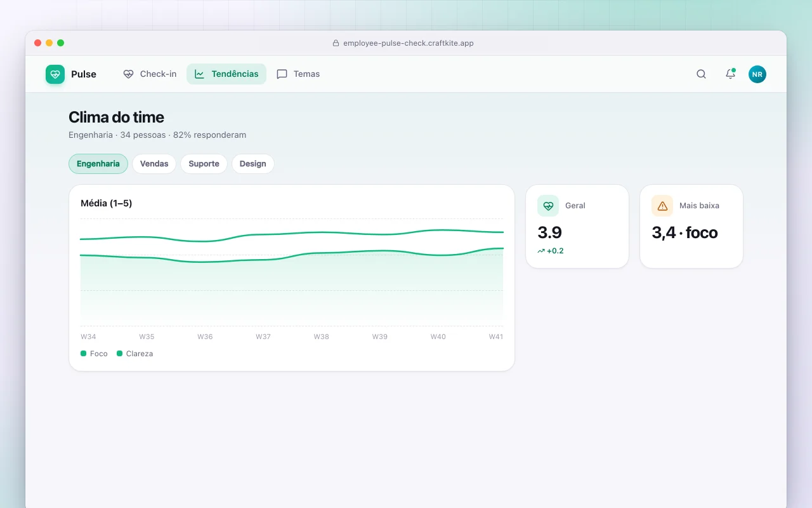The width and height of the screenshot is (812, 508).
Task: Select the Tendências tab
Action: 226,74
